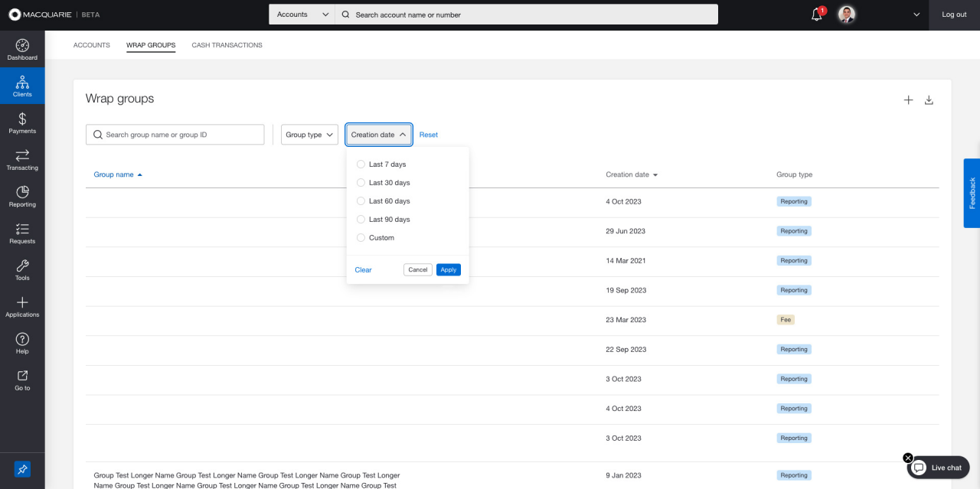Focus the Search group name or ID field

175,135
